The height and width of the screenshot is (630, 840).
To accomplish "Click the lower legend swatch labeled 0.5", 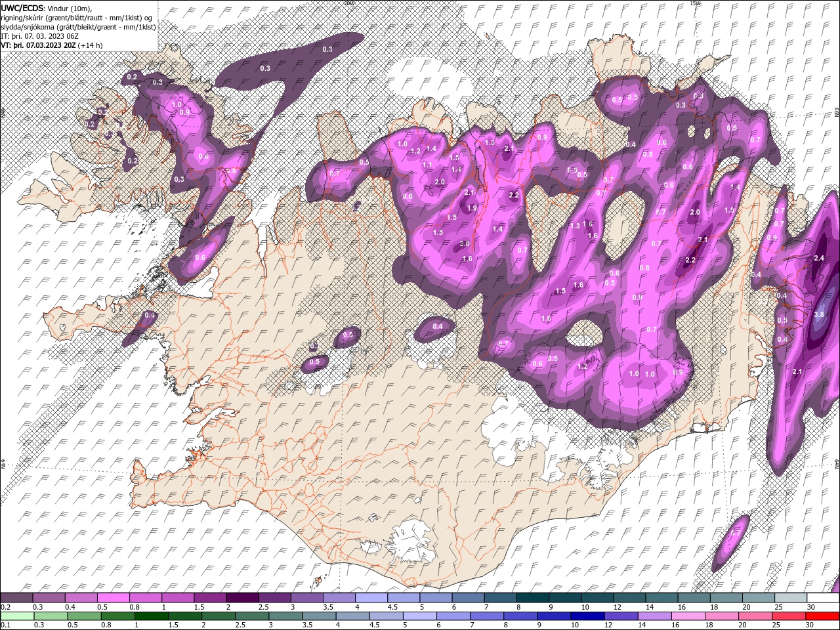I will click(84, 616).
